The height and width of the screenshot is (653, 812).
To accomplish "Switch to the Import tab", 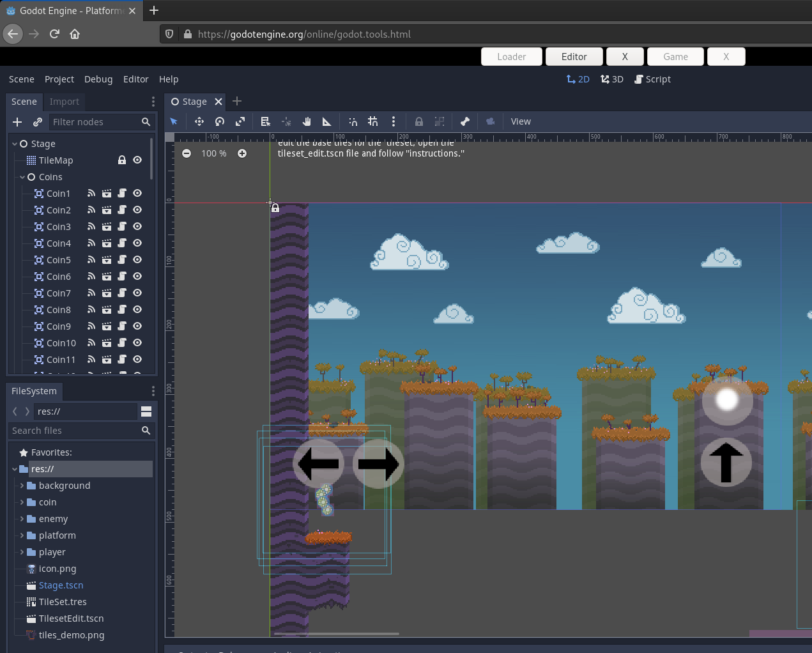I will [64, 102].
